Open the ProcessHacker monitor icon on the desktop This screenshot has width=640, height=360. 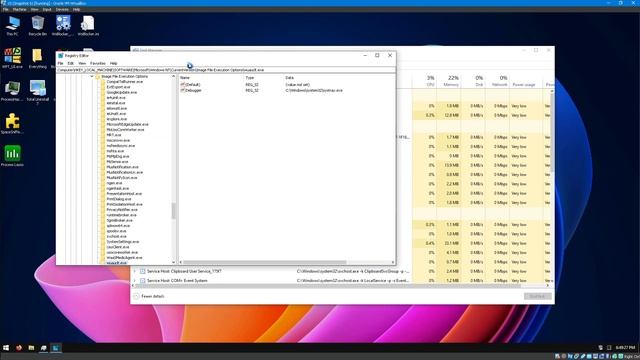point(12,90)
